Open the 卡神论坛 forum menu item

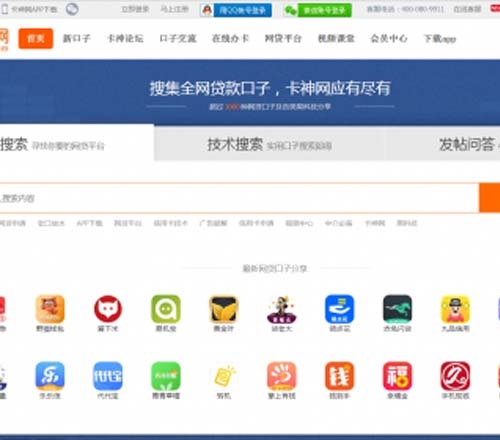coord(125,38)
